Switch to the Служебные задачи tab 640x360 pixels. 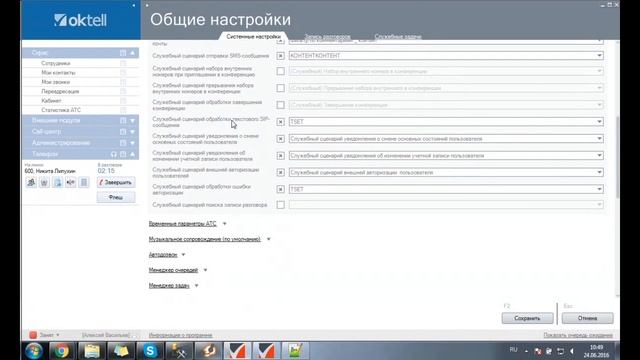398,36
